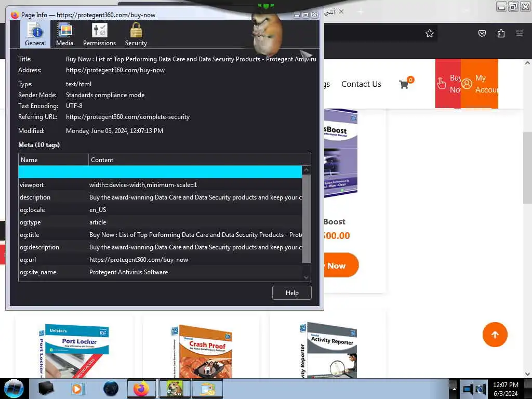Viewport: 532px width, 399px height.
Task: Click the orange scroll-to-top arrow button
Action: 495,335
